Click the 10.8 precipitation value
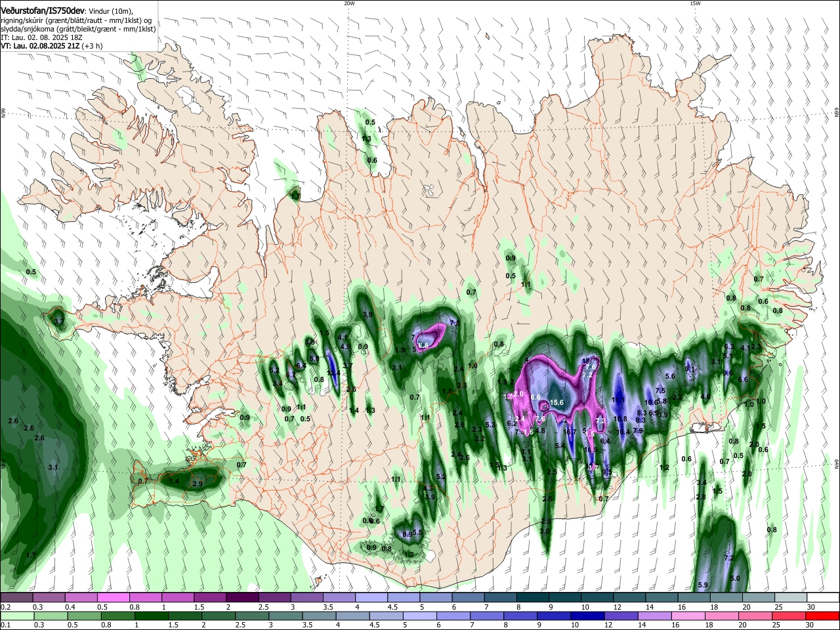This screenshot has height=630, width=840. pyautogui.click(x=620, y=419)
